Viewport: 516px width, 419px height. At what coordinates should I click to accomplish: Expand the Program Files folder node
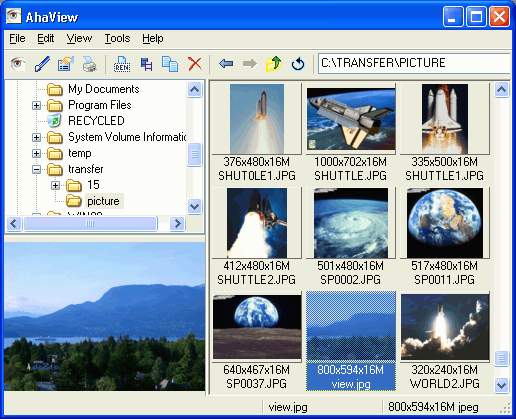[37, 106]
